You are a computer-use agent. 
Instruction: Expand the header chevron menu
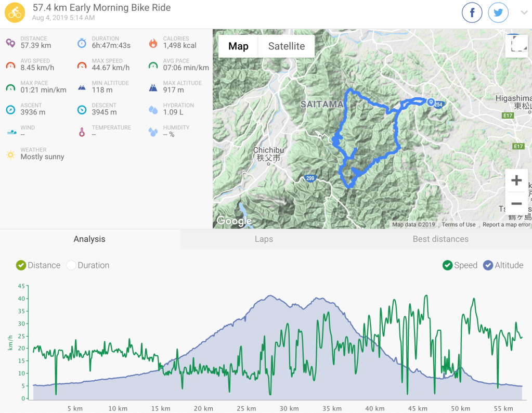click(524, 13)
